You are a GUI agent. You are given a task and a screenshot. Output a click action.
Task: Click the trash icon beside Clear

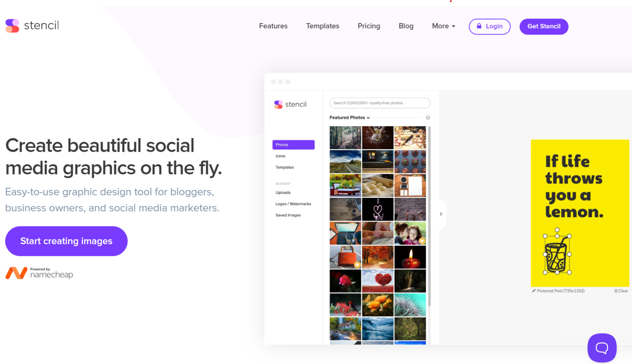[x=616, y=291]
